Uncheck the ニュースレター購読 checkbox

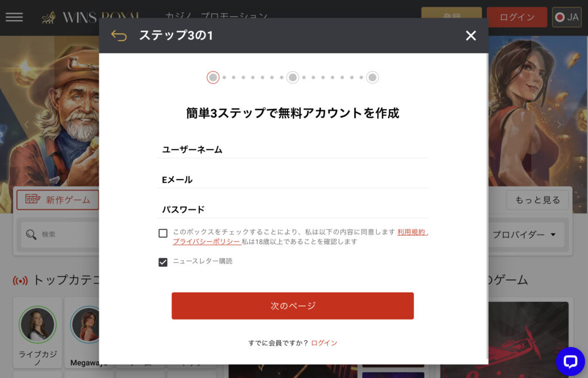pos(163,262)
